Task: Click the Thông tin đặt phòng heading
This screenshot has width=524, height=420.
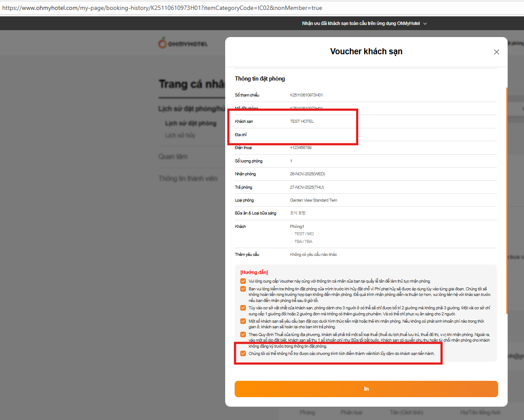Action: coord(260,79)
